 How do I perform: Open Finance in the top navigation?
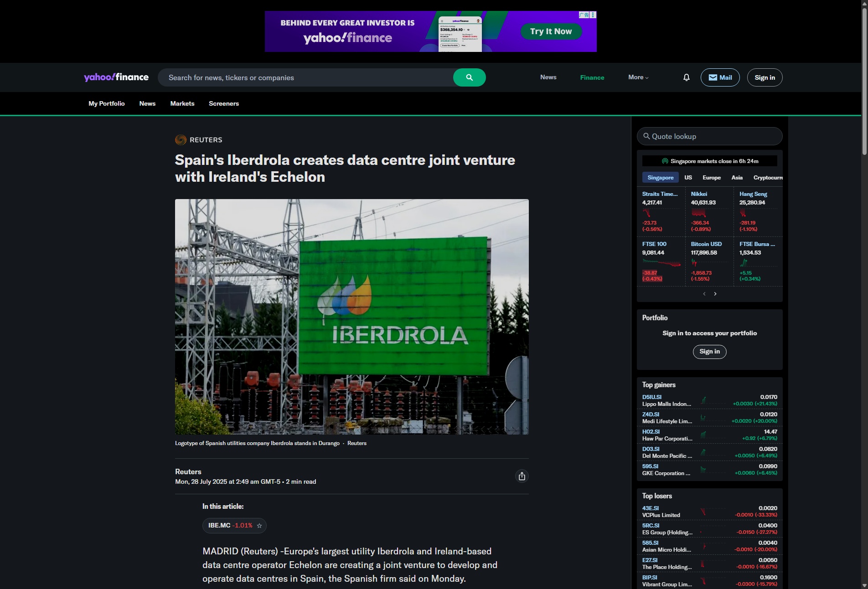pyautogui.click(x=592, y=77)
